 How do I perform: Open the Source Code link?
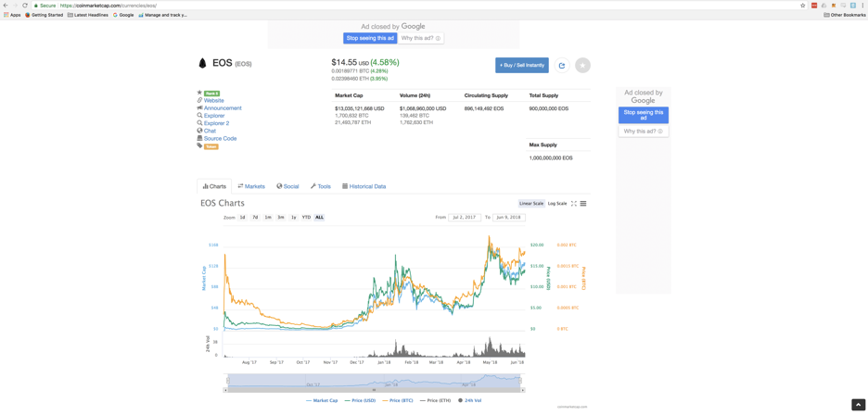tap(221, 138)
